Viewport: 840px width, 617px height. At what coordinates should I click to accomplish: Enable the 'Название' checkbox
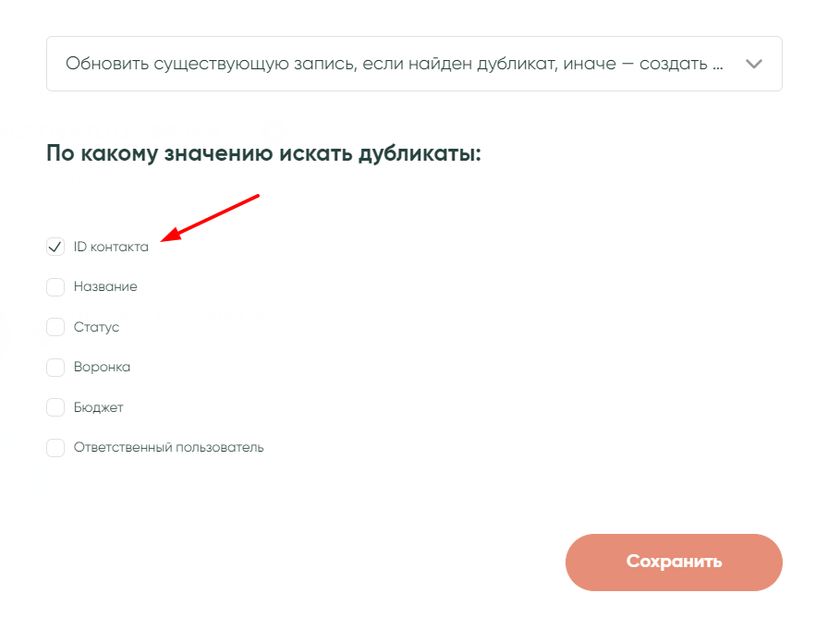55,287
